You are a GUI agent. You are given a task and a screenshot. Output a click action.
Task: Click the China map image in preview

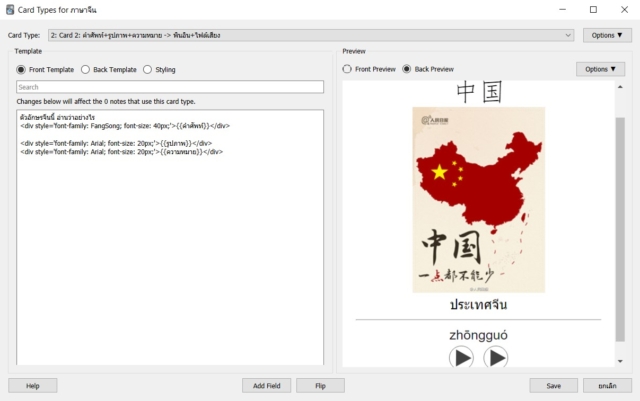click(478, 200)
